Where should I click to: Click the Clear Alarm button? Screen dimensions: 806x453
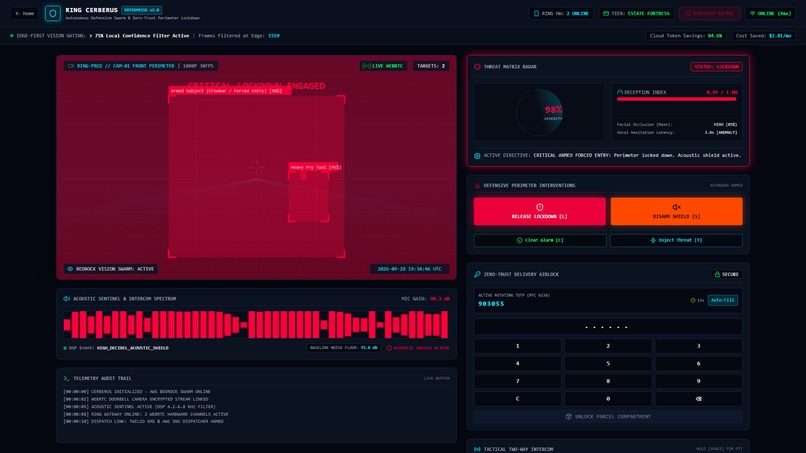click(x=540, y=240)
